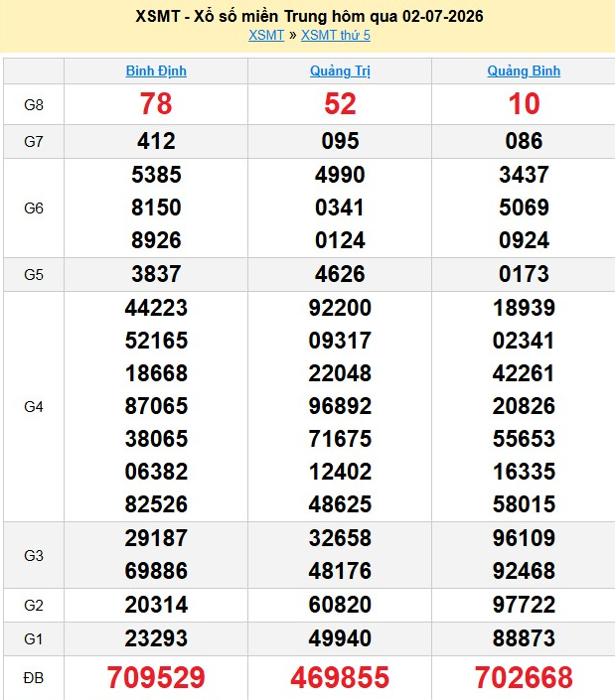Click G4 number 09317
The width and height of the screenshot is (615, 700).
click(x=340, y=341)
